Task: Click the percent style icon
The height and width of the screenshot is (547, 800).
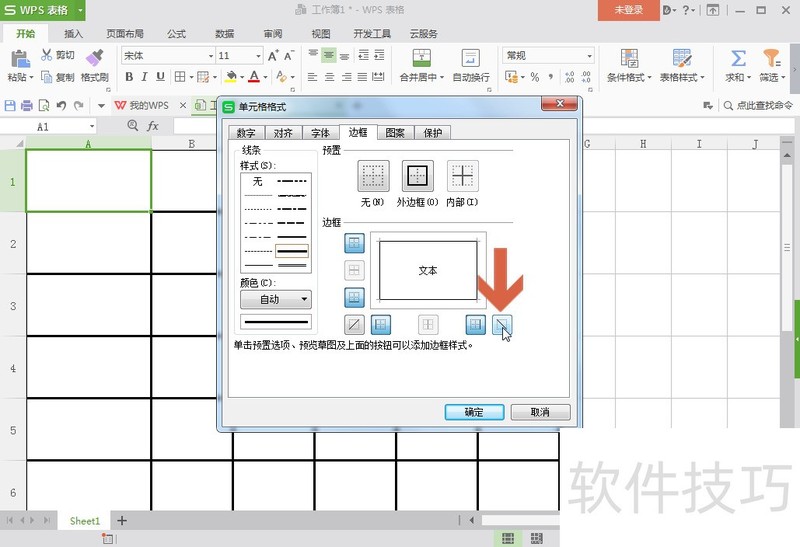Action: coord(535,77)
